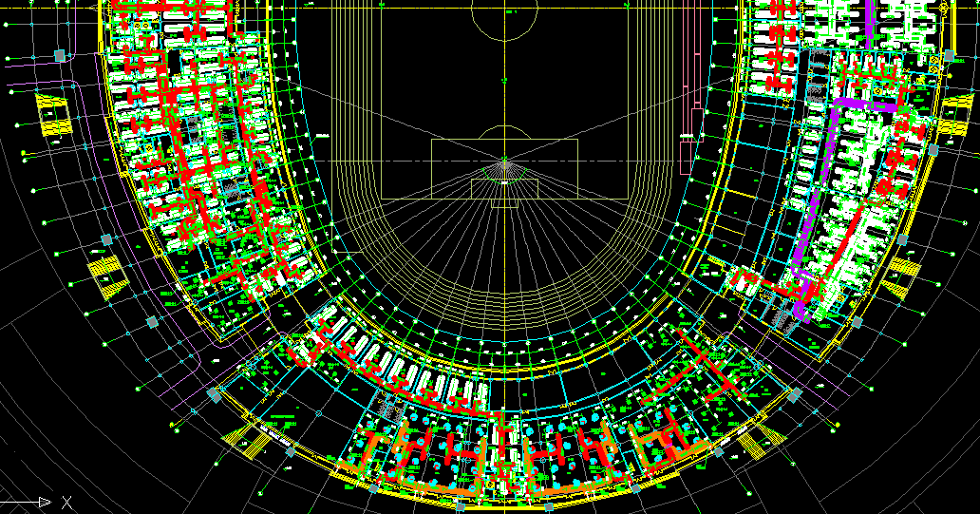This screenshot has width=980, height=514.
Task: Select the football pitch penalty arc
Action: click(504, 132)
